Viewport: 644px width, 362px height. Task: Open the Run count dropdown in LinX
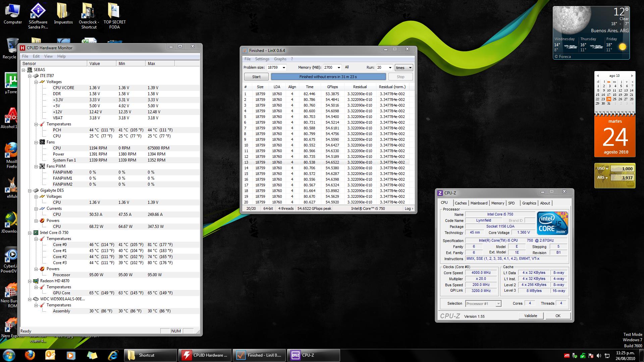pos(390,67)
